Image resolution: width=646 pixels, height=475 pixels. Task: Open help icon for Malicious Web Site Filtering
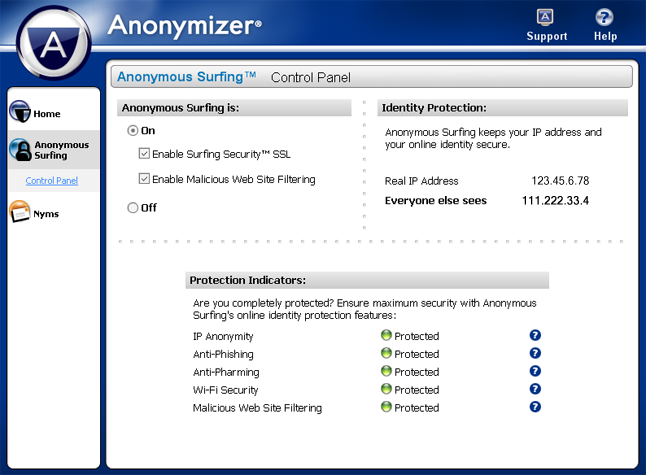point(535,408)
